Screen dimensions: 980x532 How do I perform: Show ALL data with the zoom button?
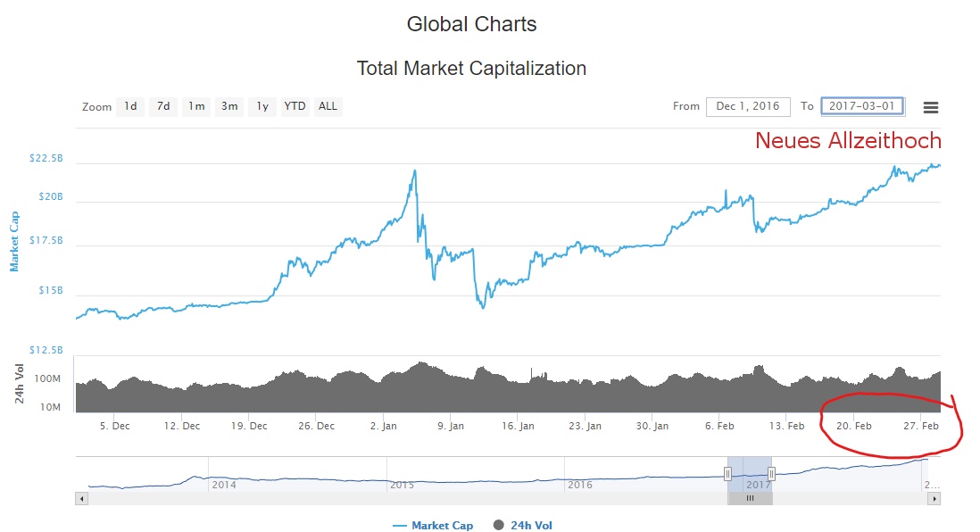pyautogui.click(x=328, y=106)
